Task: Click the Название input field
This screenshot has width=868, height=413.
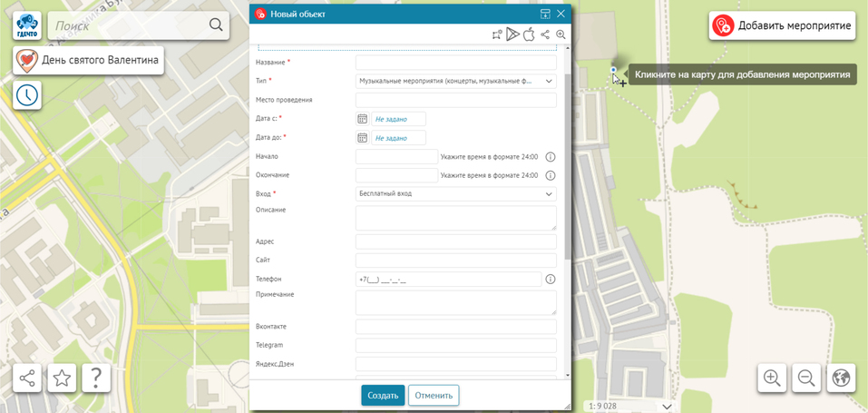Action: 455,63
